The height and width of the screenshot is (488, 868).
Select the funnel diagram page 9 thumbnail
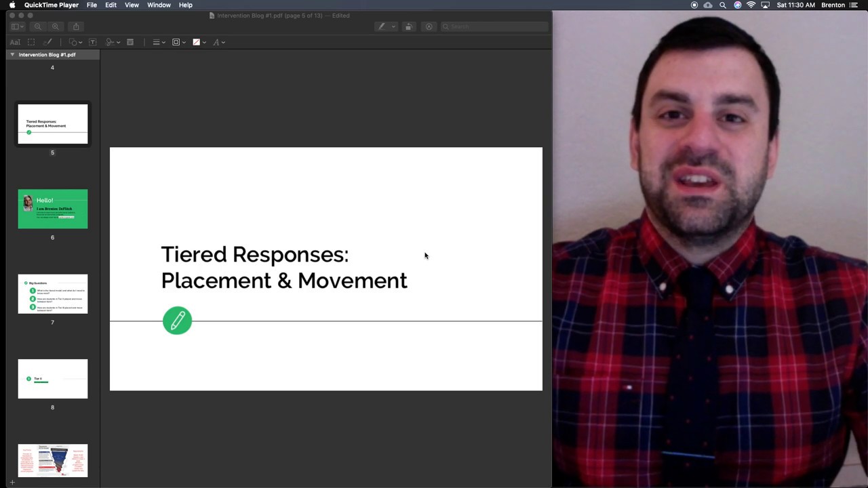click(x=53, y=461)
